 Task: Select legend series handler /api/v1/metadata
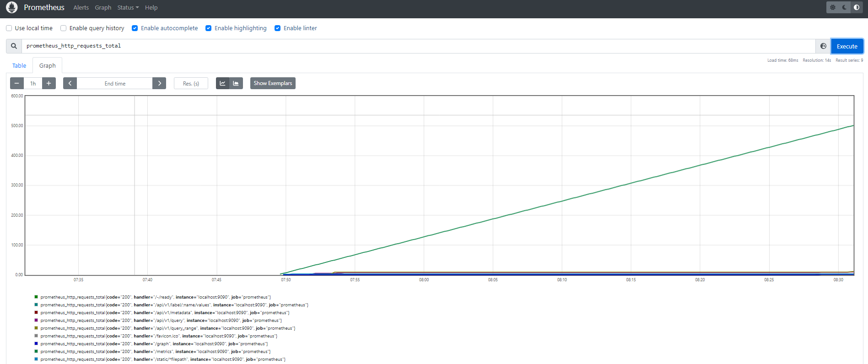165,313
